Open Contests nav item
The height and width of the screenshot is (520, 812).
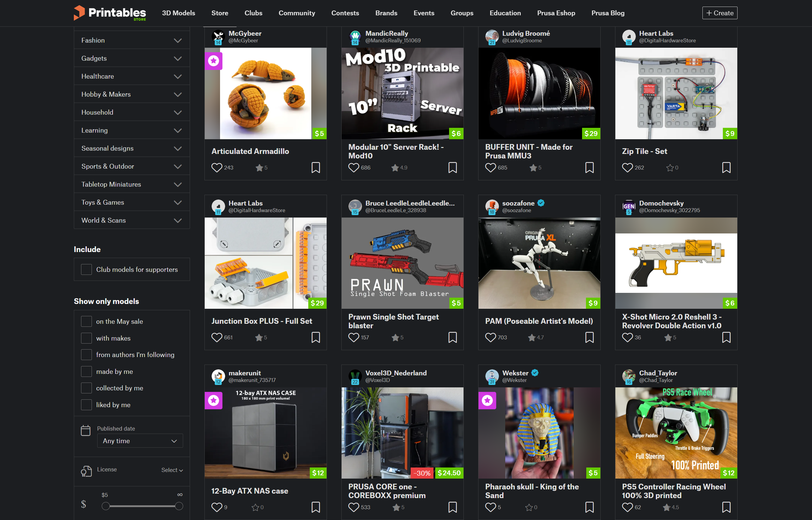pyautogui.click(x=345, y=13)
